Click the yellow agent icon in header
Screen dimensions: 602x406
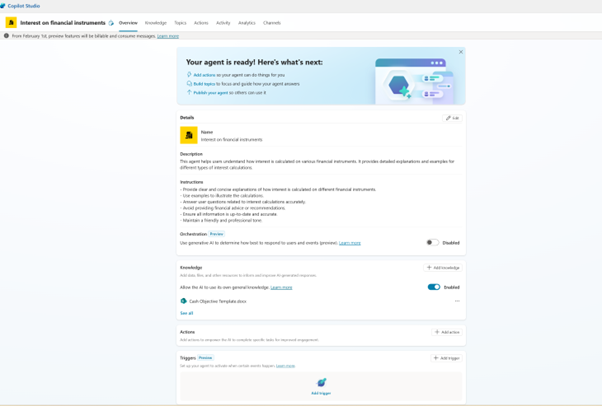tap(11, 22)
